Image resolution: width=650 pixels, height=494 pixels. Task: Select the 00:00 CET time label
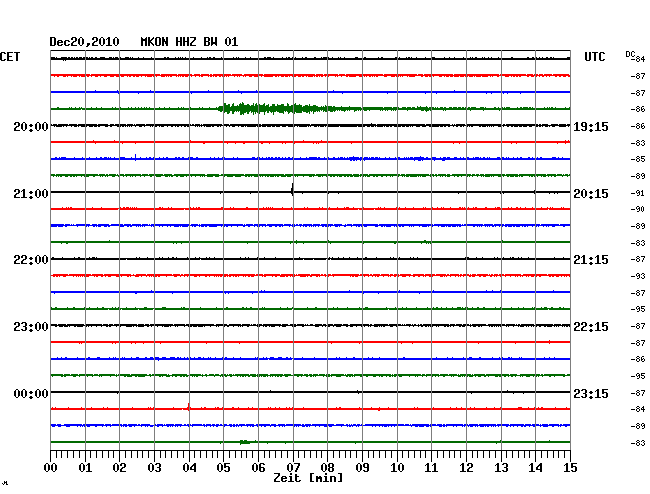tap(31, 393)
